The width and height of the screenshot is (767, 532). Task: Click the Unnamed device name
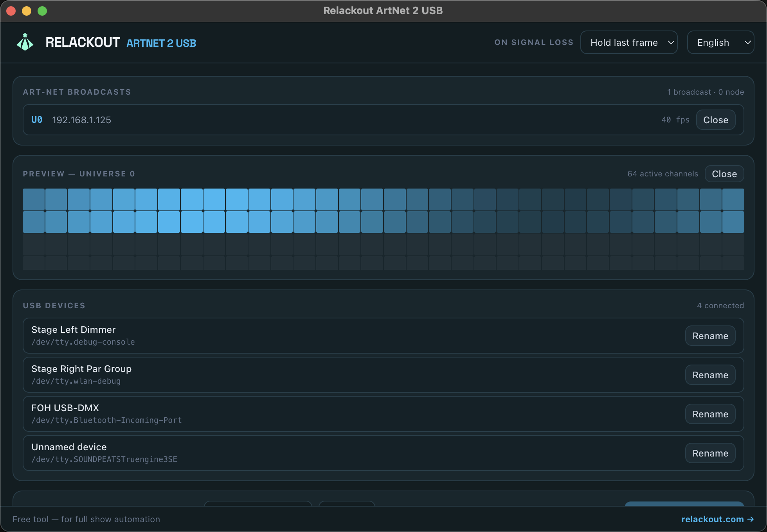(69, 447)
